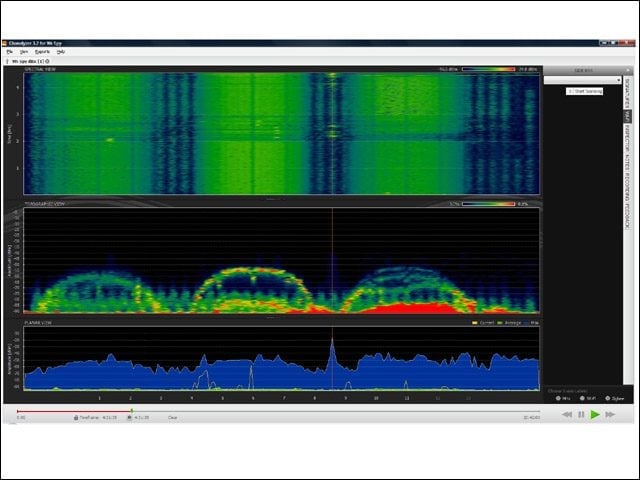This screenshot has height=480, width=640.
Task: Click the Clear link on timeline bar
Action: [x=173, y=418]
